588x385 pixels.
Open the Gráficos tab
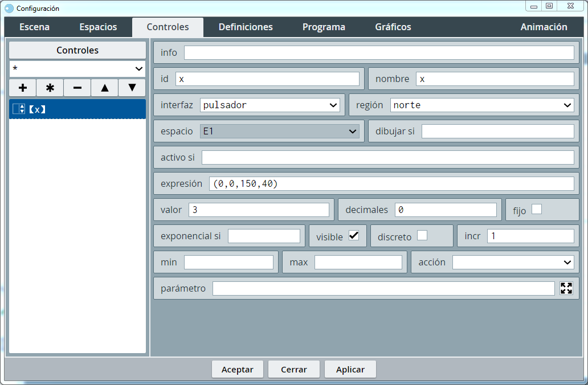[x=393, y=27]
